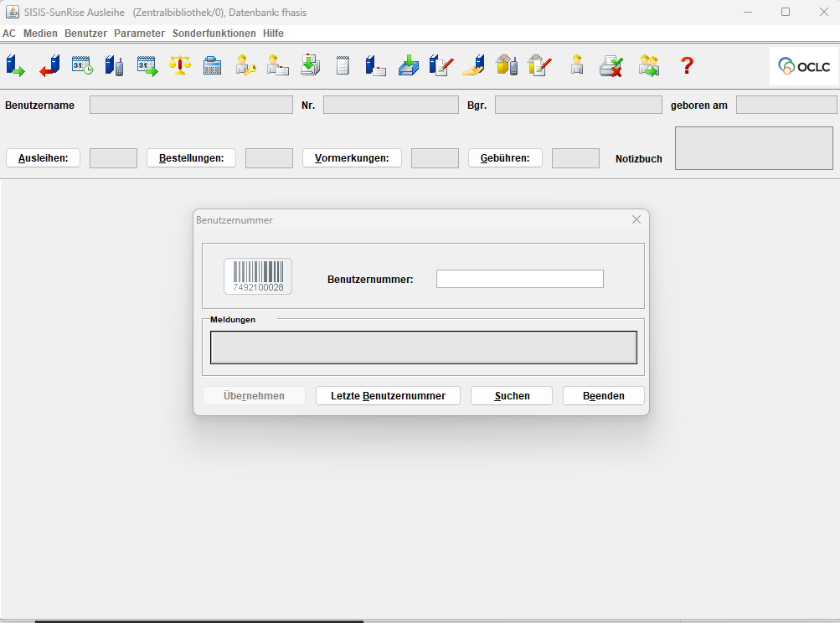Viewport: 840px width, 623px height.
Task: Click the book with green arrow icon
Action: pos(15,65)
